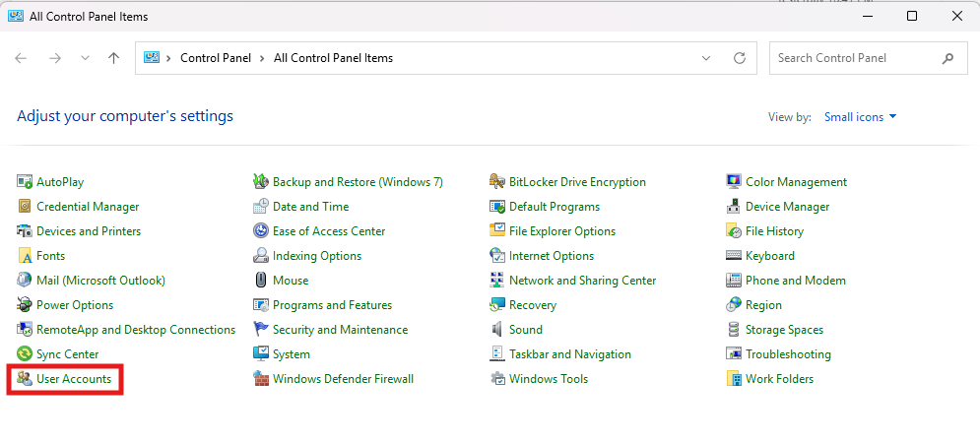The image size is (980, 443).
Task: Click the Fonts folder icon
Action: (25, 256)
